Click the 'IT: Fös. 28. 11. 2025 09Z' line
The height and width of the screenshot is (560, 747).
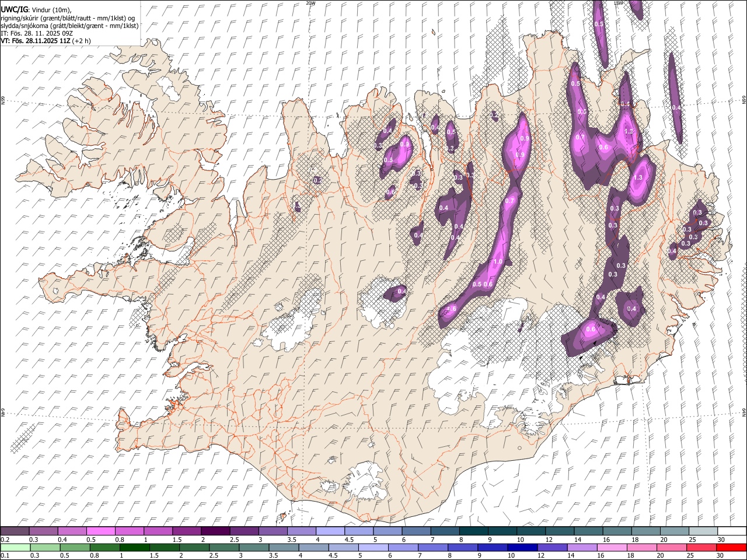[x=37, y=33]
